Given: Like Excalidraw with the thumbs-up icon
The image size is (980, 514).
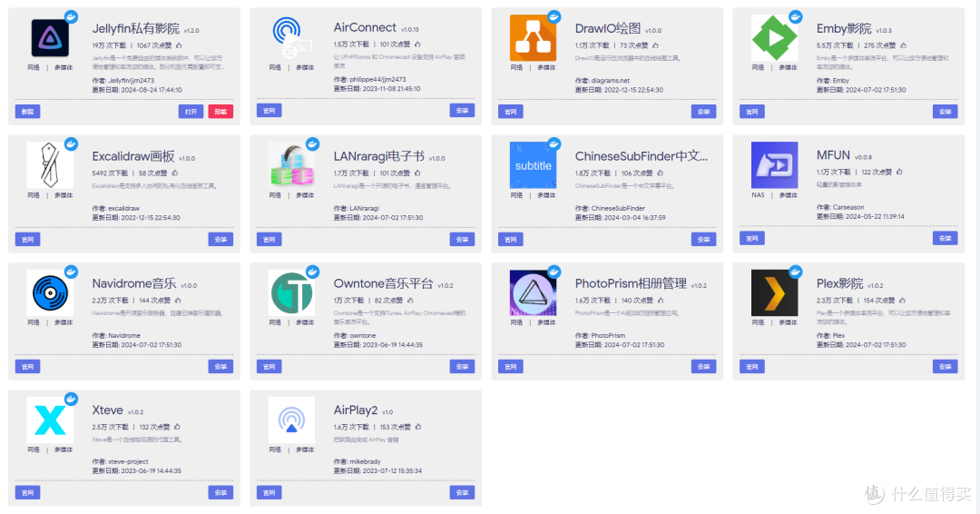Looking at the screenshot, I should (174, 173).
